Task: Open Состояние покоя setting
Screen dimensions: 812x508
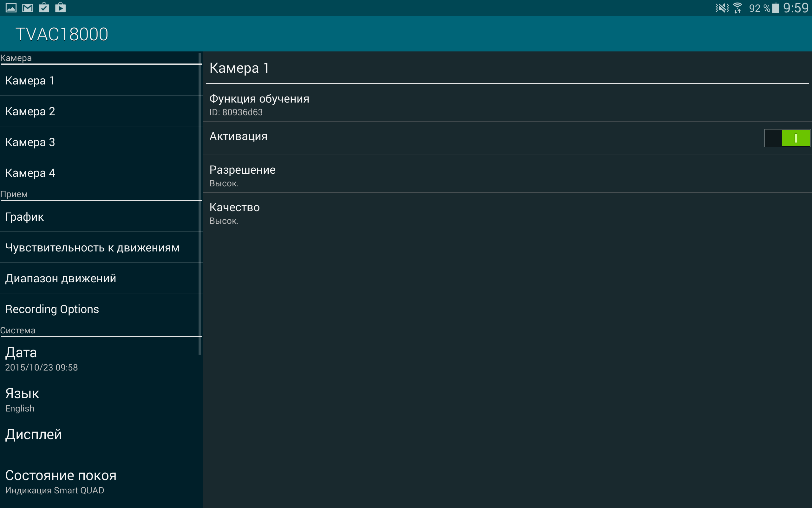Action: click(x=101, y=480)
